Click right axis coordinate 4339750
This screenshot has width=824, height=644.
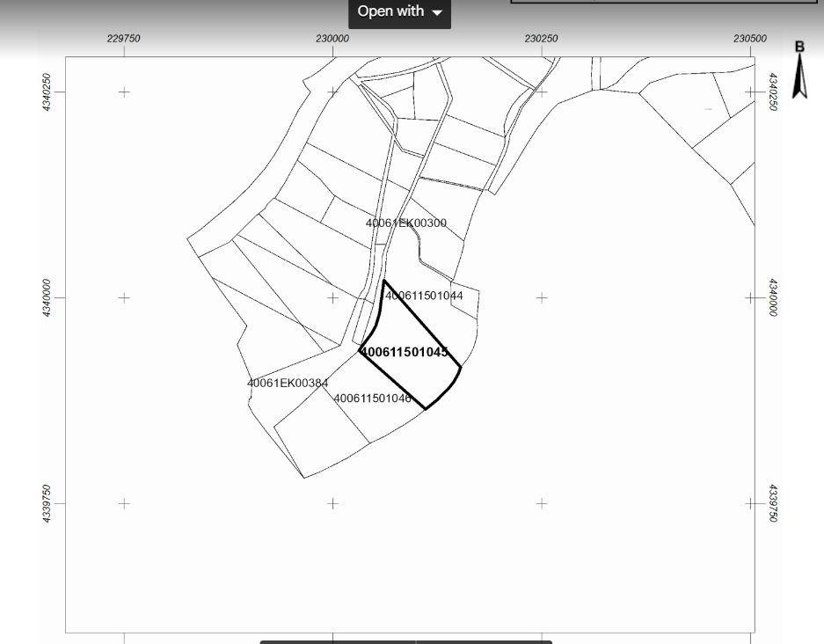pyautogui.click(x=773, y=503)
